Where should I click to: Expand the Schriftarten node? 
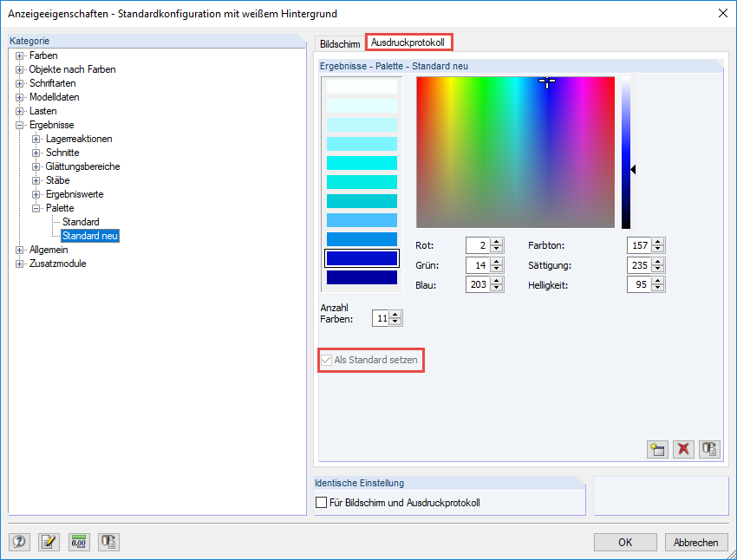tap(19, 83)
